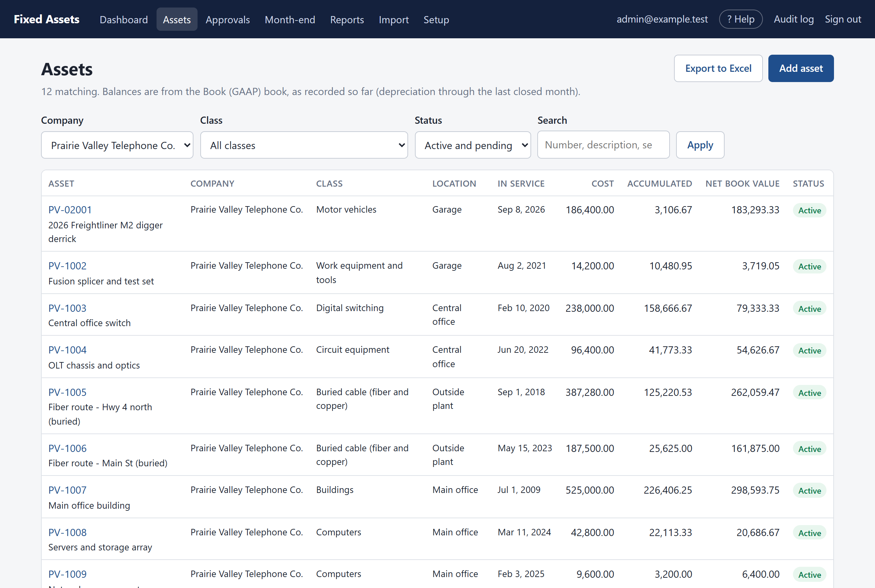Click 'Digital switching' class cell
This screenshot has height=588, width=875.
[350, 308]
